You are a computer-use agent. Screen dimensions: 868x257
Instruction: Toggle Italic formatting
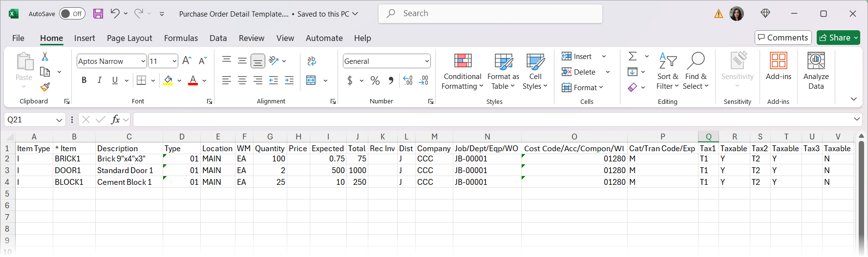click(100, 80)
